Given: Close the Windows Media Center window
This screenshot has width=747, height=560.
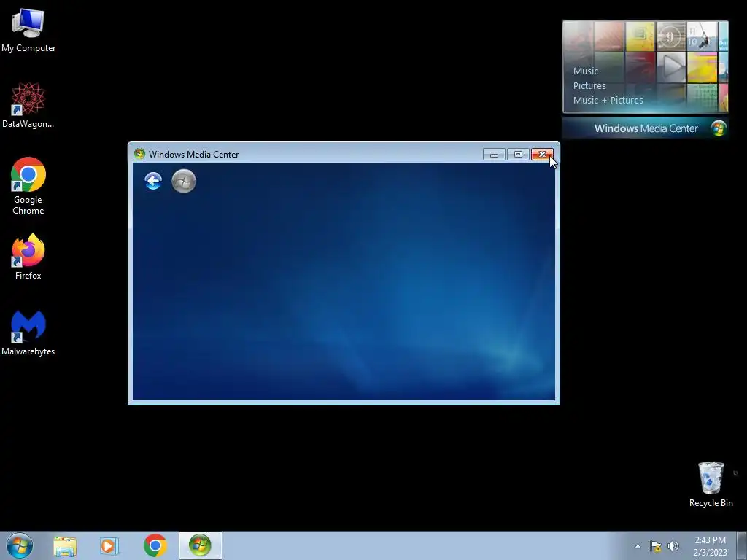Looking at the screenshot, I should point(542,155).
